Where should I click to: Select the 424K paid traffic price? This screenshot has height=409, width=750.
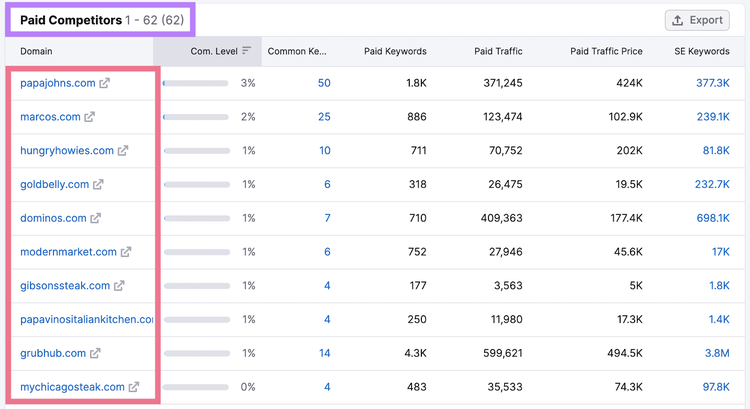629,83
